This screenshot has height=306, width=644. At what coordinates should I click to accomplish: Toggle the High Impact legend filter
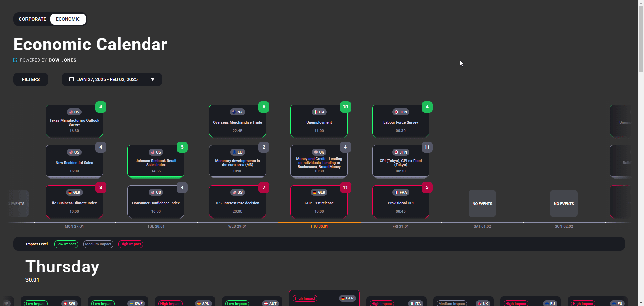tap(131, 244)
